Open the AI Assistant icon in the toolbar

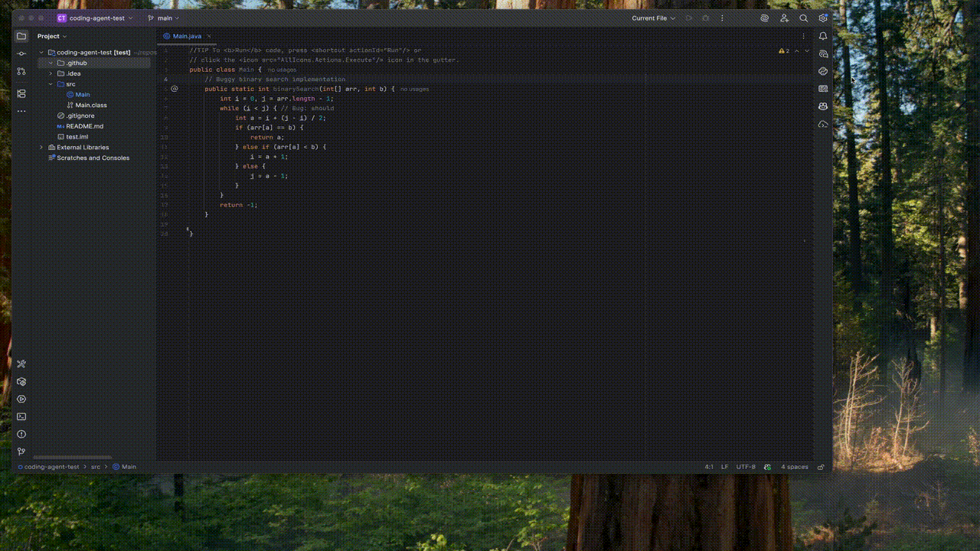point(763,18)
